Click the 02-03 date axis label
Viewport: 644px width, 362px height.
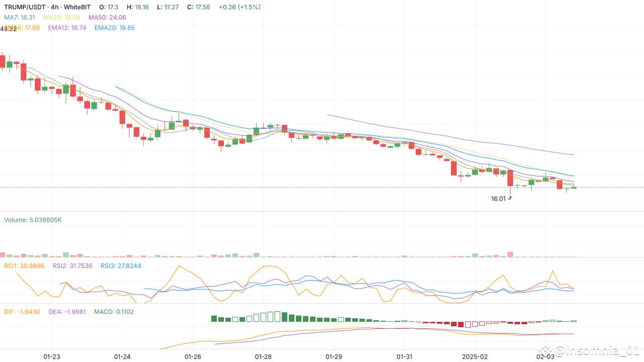545,356
